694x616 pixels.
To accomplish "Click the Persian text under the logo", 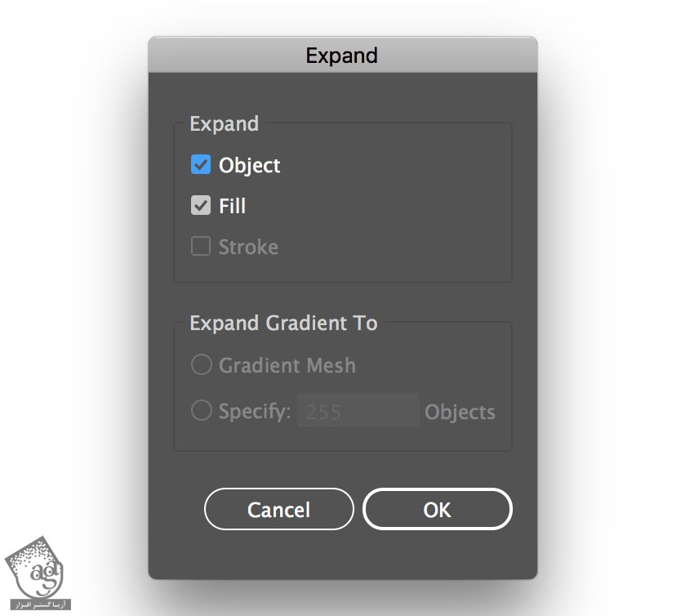I will 39,605.
